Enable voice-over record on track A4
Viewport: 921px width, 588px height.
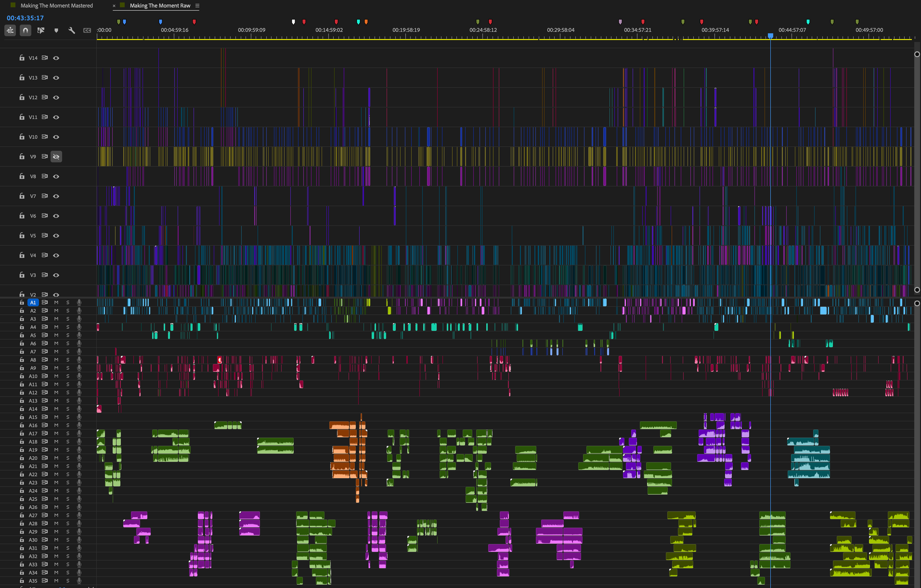click(x=79, y=327)
